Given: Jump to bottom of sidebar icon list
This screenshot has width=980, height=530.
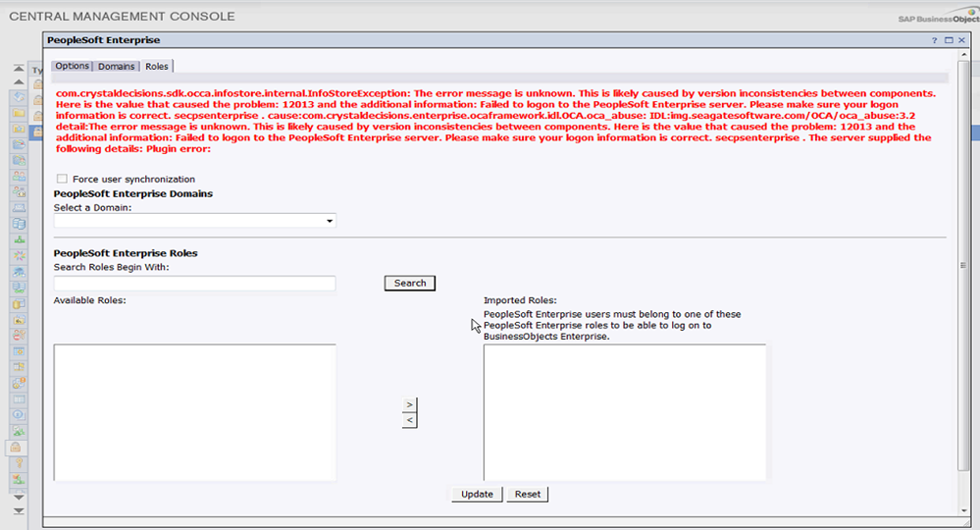Looking at the screenshot, I should click(19, 511).
